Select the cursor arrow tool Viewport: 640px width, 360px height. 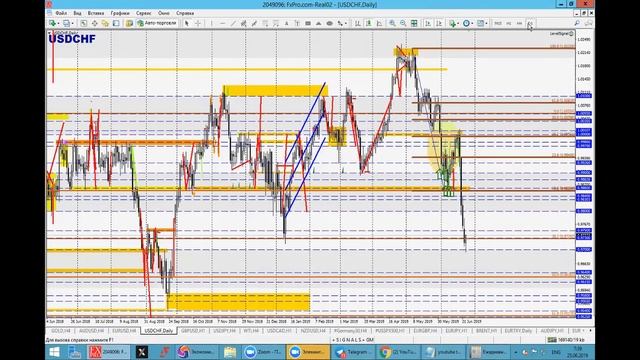(187, 23)
